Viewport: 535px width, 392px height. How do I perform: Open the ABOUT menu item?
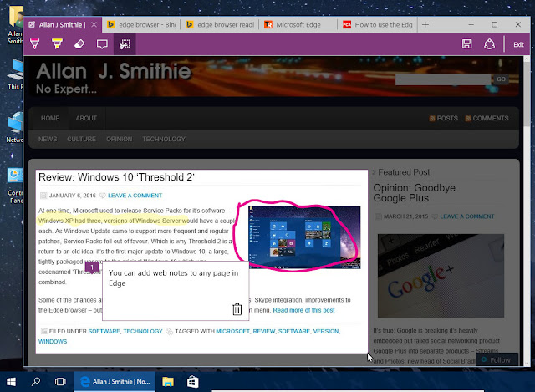pyautogui.click(x=86, y=118)
